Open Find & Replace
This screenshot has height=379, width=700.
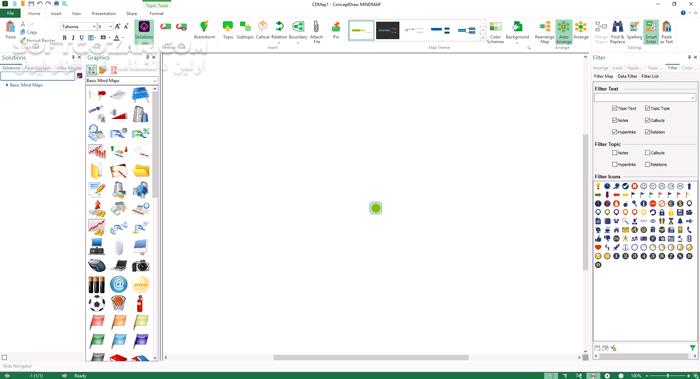tap(617, 32)
